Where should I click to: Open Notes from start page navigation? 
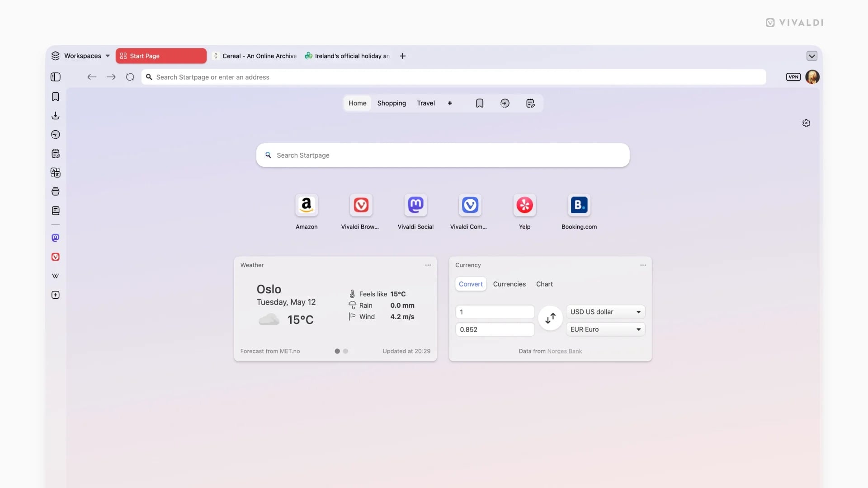tap(530, 103)
